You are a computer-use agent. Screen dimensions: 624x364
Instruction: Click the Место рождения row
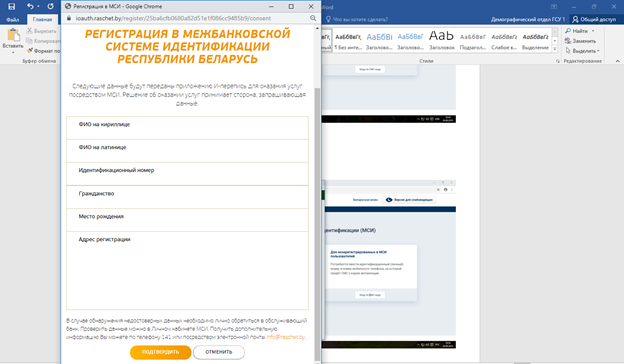click(187, 220)
